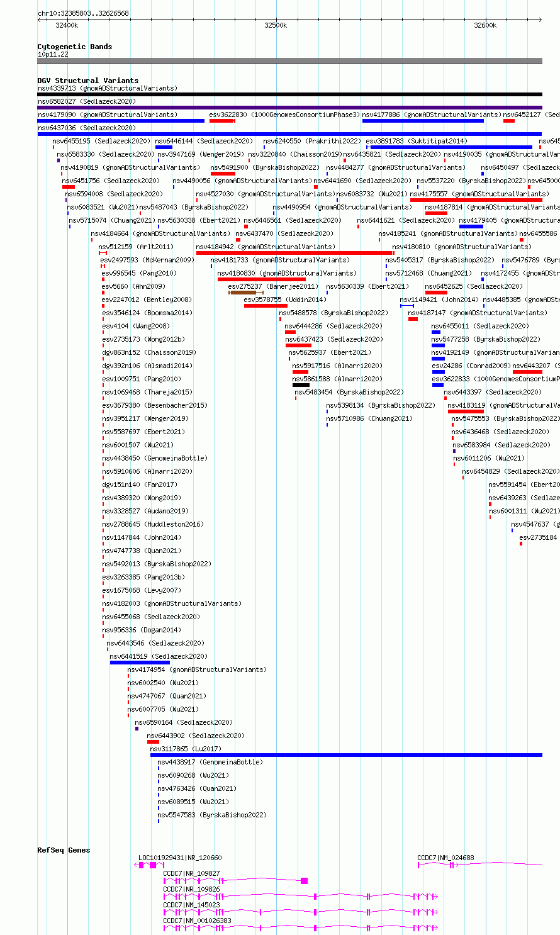Open esv3263385 (Pang2013b) label
Screen dimensions: 560x935
[143, 577]
